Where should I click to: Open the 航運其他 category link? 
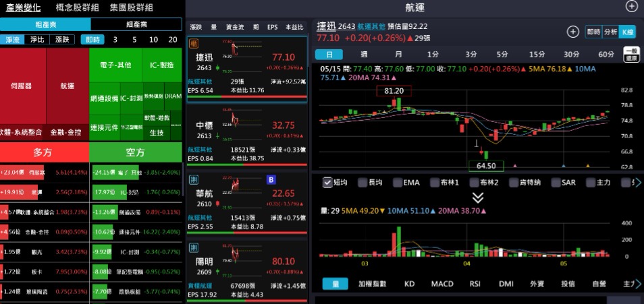coord(371,26)
